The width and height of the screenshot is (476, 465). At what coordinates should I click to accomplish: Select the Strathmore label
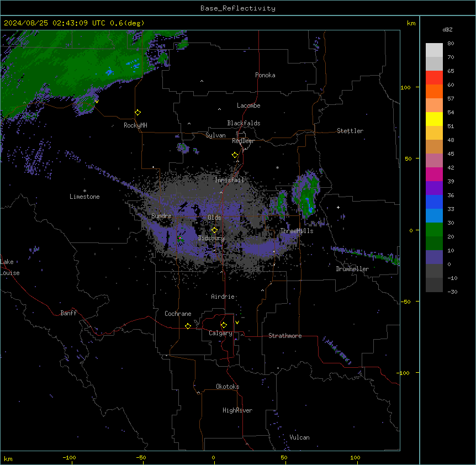[x=285, y=336]
